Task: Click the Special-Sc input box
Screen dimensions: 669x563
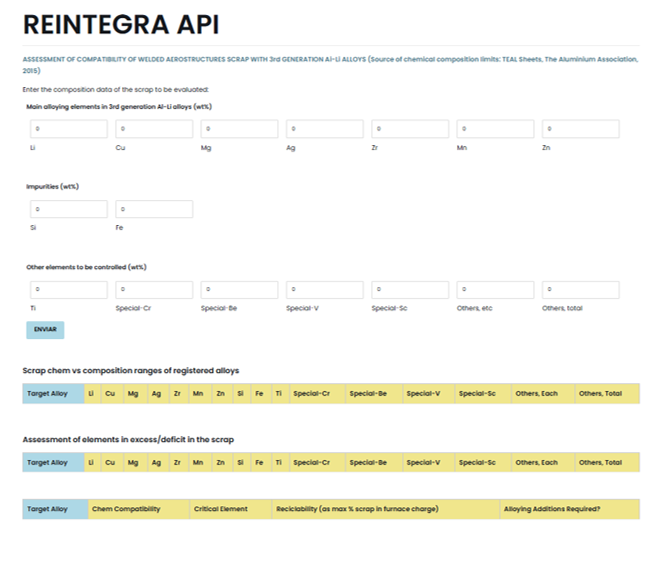Action: [x=410, y=290]
